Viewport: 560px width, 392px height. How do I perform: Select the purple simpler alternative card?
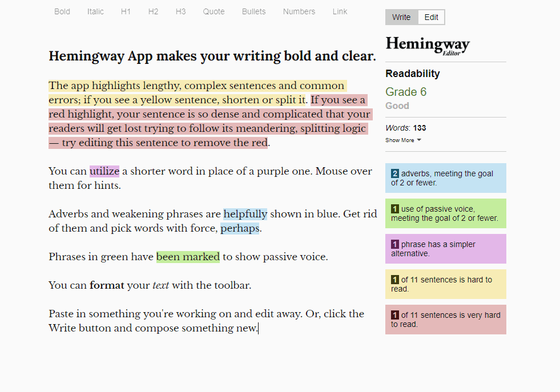446,249
